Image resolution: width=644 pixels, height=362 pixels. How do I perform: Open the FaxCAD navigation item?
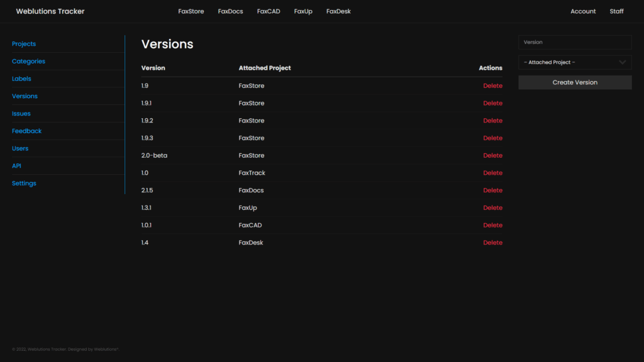pos(269,11)
